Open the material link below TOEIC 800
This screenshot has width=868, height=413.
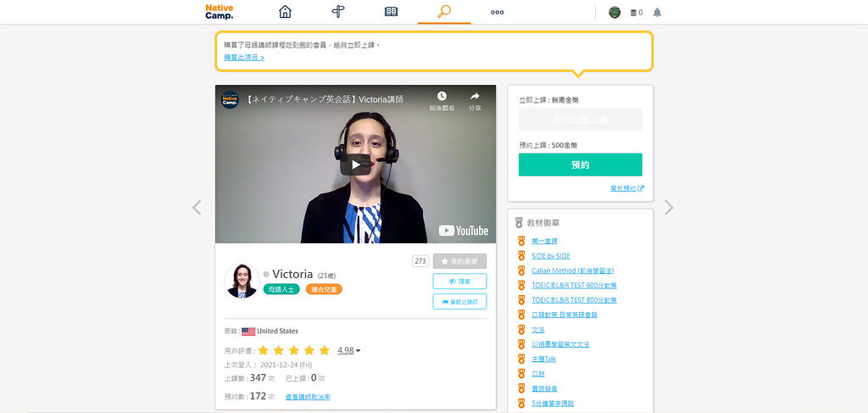[x=564, y=315]
